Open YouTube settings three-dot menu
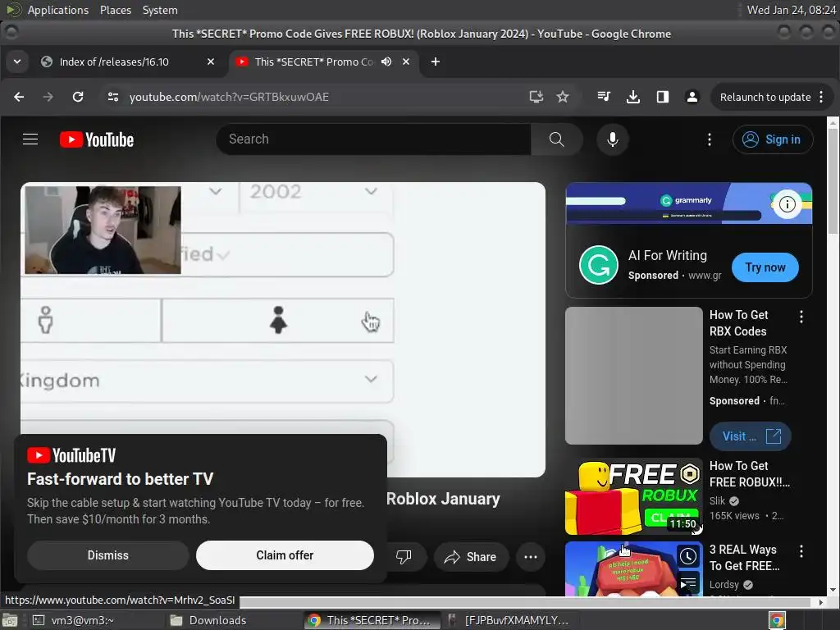 pyautogui.click(x=710, y=139)
